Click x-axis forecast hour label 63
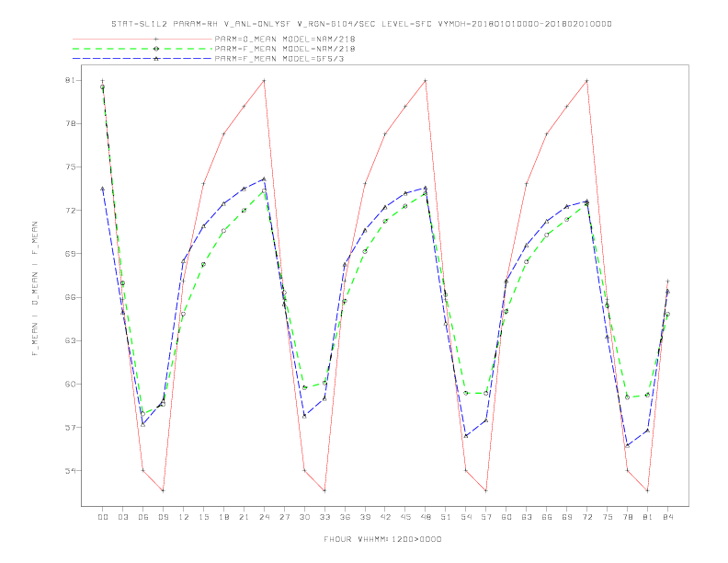 tap(527, 517)
